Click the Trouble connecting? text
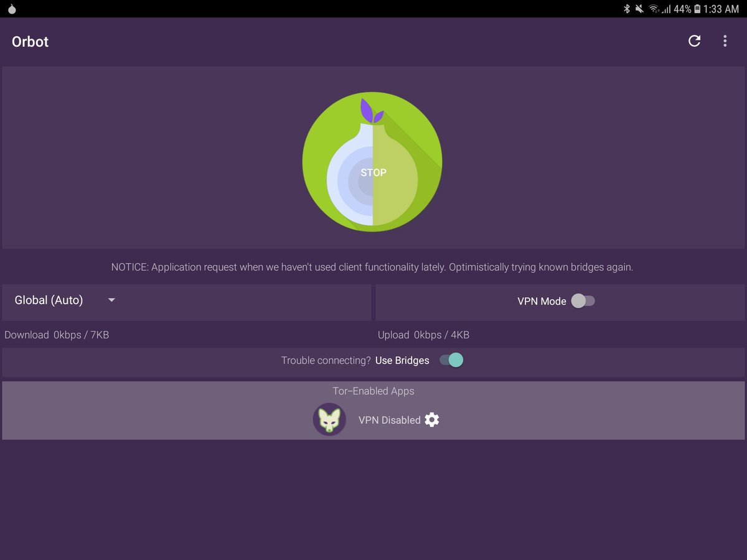The width and height of the screenshot is (747, 560). (326, 360)
